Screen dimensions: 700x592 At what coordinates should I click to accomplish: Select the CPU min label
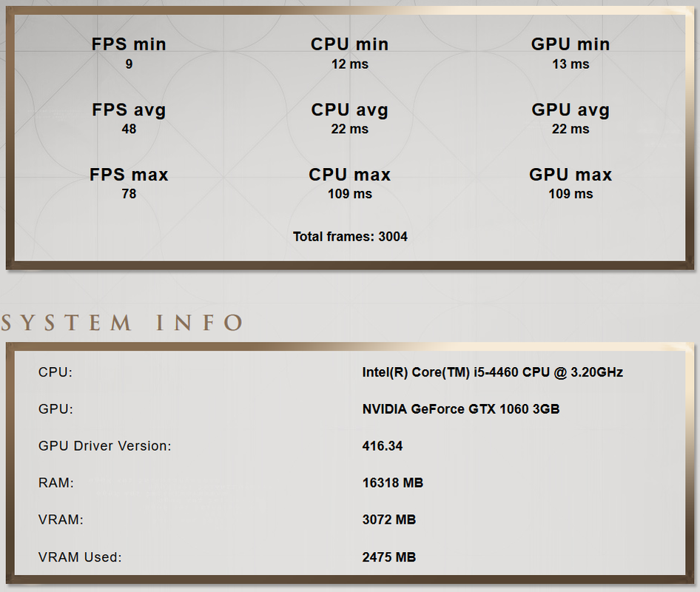[x=349, y=44]
